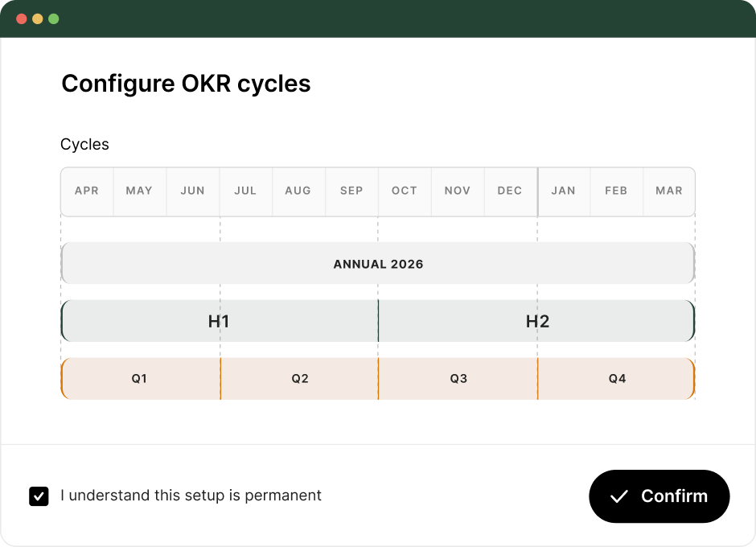Select the NOV month cell
Viewport: 756px width, 547px height.
pos(458,191)
